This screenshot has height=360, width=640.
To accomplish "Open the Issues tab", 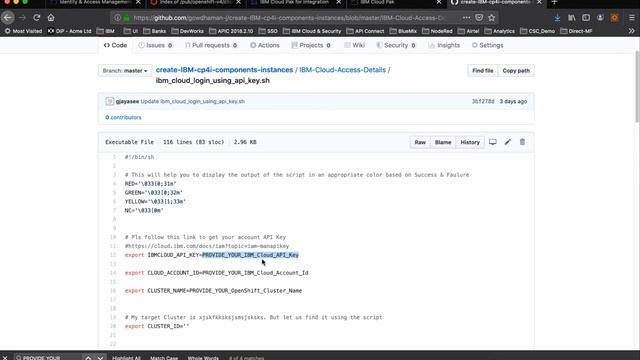I will (155, 45).
